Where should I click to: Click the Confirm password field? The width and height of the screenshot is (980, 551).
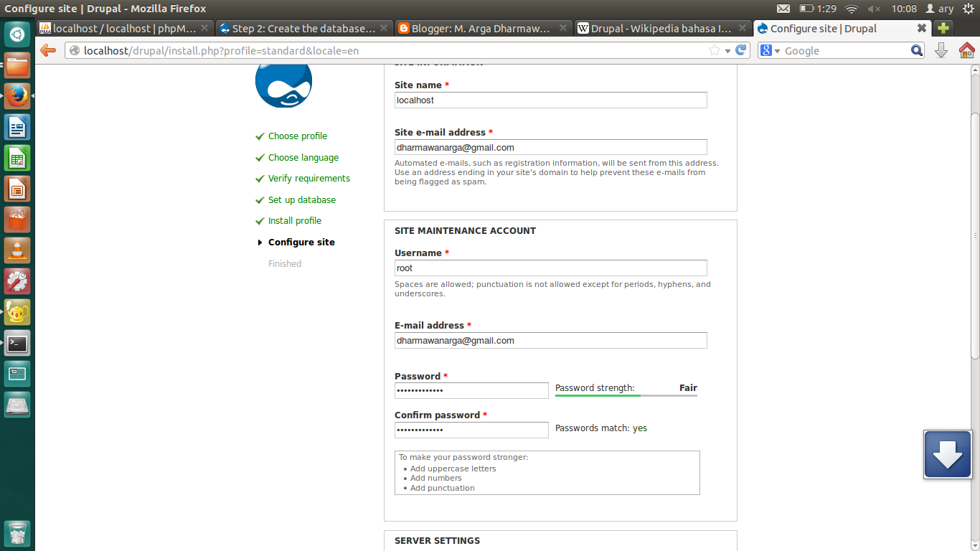471,430
